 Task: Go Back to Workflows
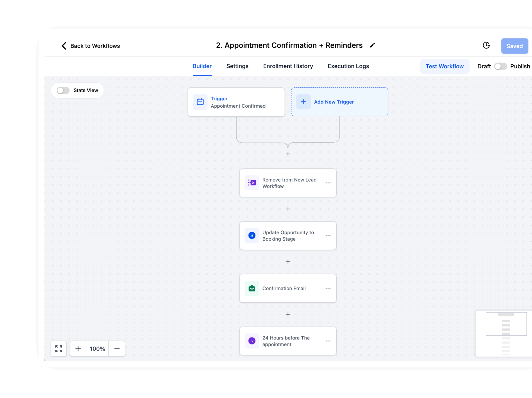coord(90,46)
